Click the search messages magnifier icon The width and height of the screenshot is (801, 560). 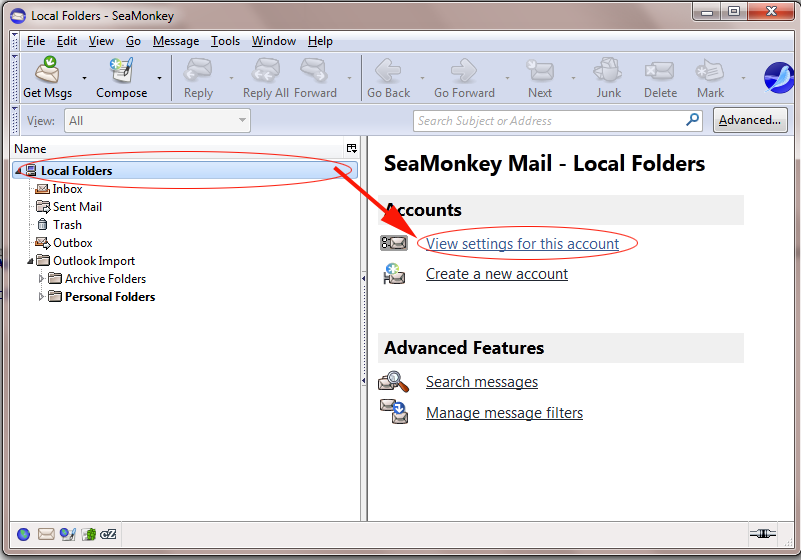(393, 382)
